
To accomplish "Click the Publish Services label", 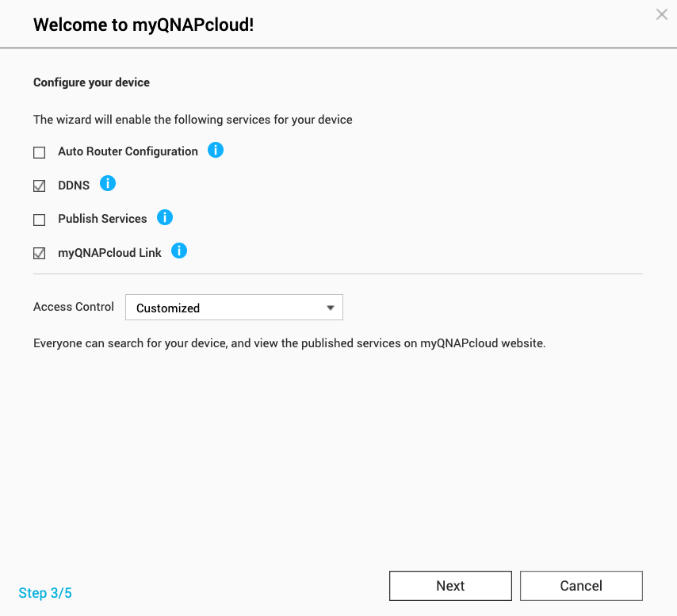I will pos(102,219).
